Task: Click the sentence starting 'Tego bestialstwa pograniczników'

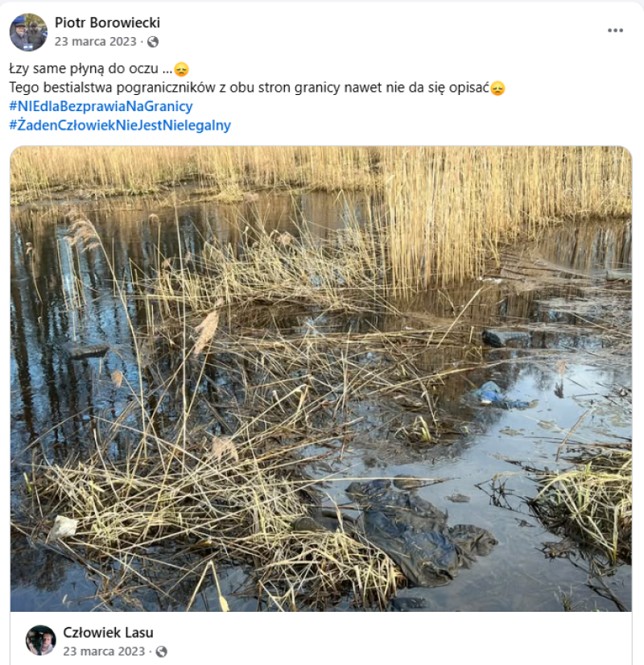Action: 250,88
